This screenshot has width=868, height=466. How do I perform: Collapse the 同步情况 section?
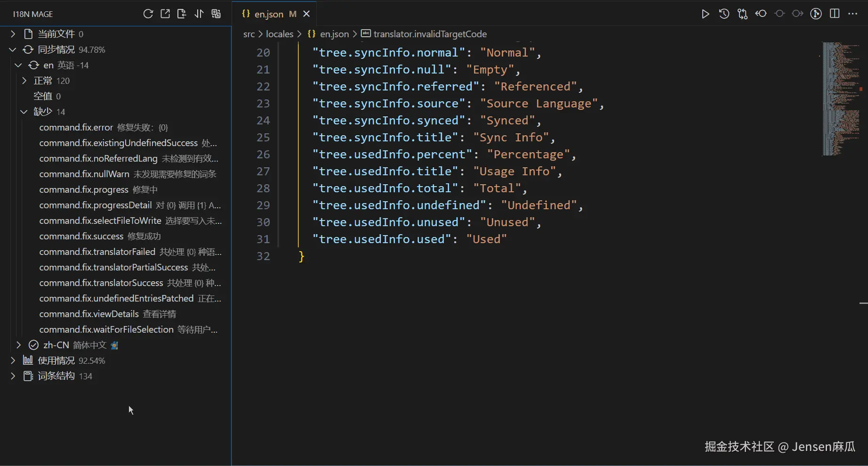(x=13, y=49)
